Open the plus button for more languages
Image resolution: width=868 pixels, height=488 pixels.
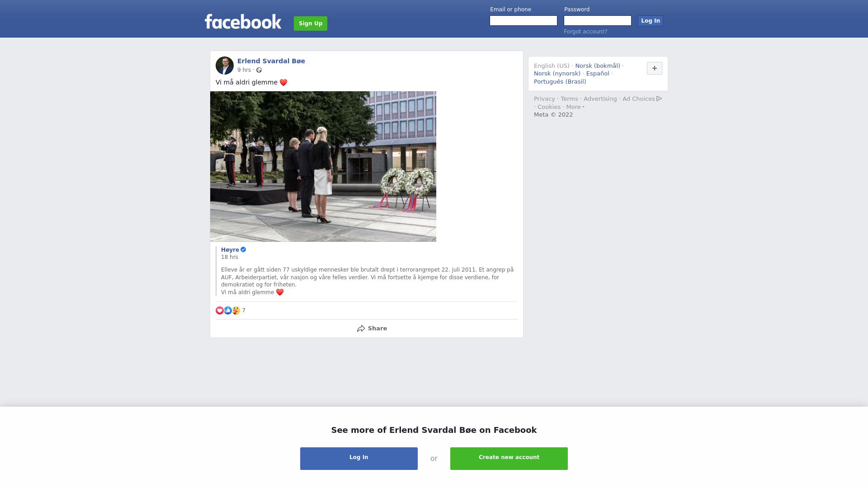coord(655,68)
